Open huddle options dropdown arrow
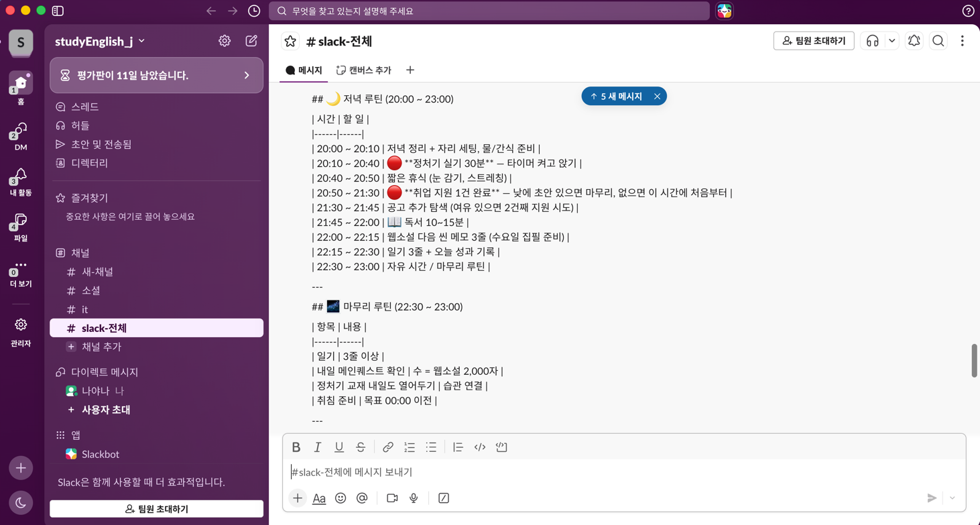This screenshot has height=525, width=980. [892, 41]
